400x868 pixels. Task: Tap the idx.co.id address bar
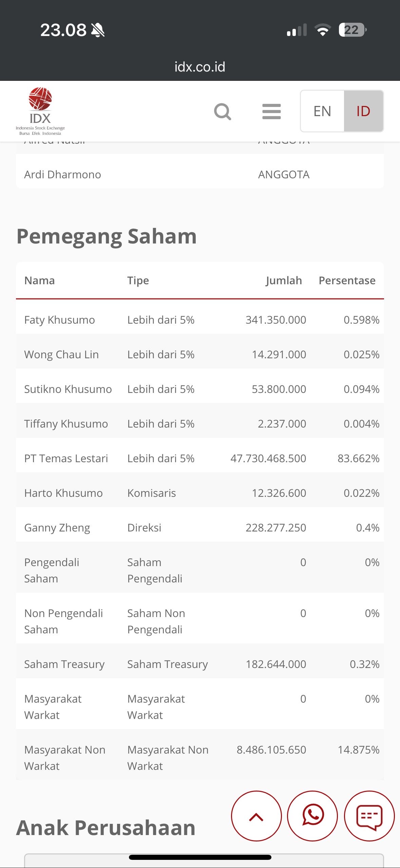(200, 67)
